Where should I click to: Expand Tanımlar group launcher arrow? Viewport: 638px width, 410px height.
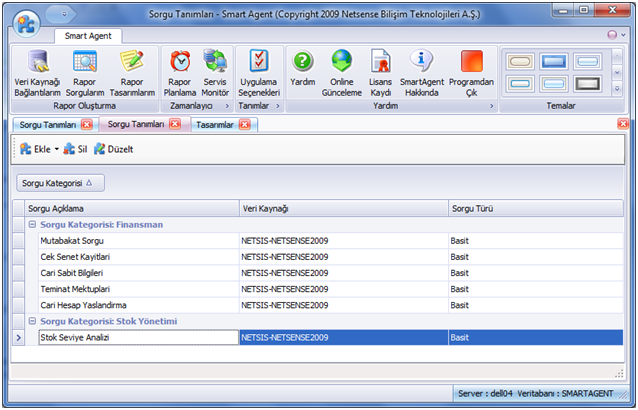click(278, 106)
